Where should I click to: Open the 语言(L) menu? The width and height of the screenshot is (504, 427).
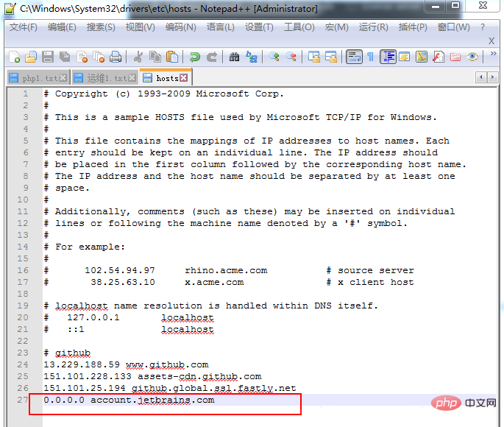click(x=221, y=27)
